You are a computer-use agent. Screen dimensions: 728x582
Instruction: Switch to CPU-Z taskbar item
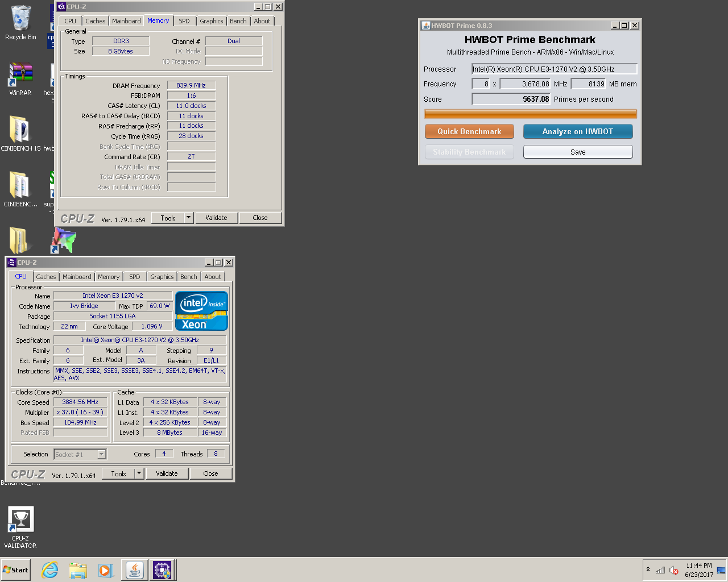[162, 570]
